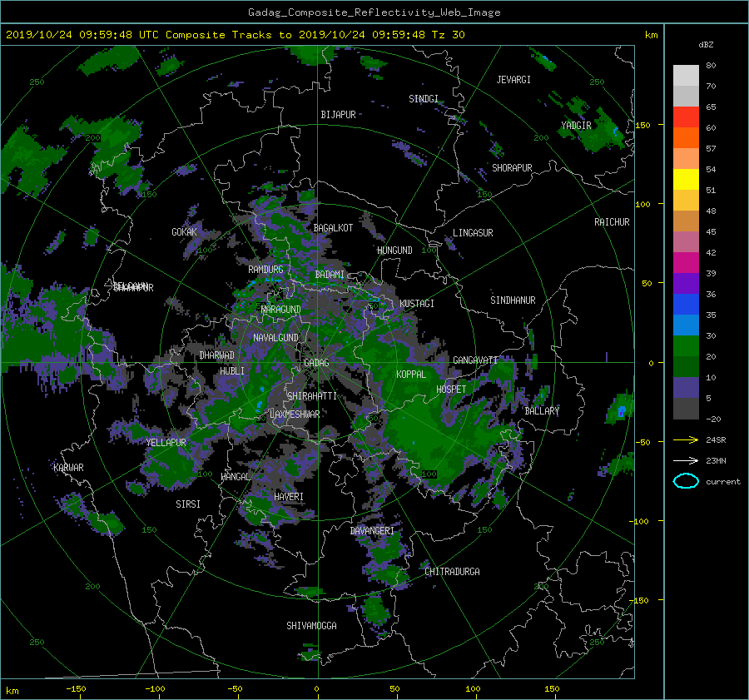Click the KARWAR city label
Image resolution: width=749 pixels, height=700 pixels.
point(68,468)
